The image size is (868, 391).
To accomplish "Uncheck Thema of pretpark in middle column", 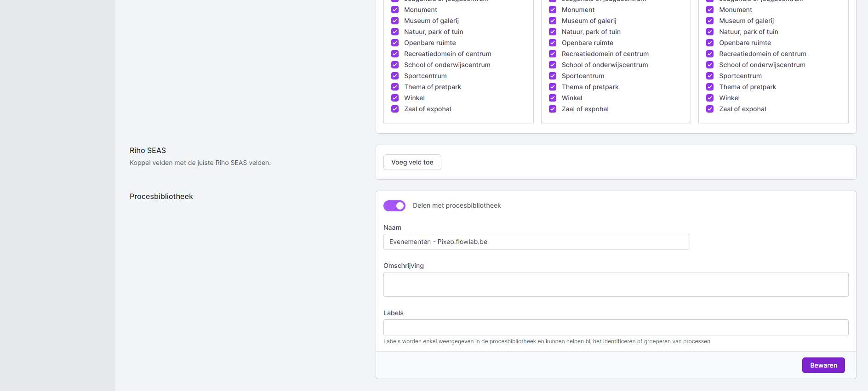I will click(x=553, y=87).
